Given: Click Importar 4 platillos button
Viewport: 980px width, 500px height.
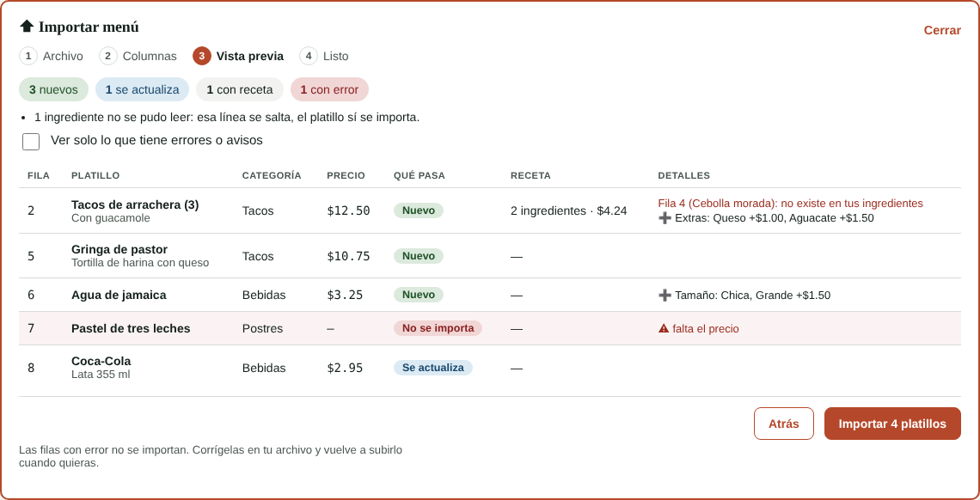Looking at the screenshot, I should tap(892, 424).
